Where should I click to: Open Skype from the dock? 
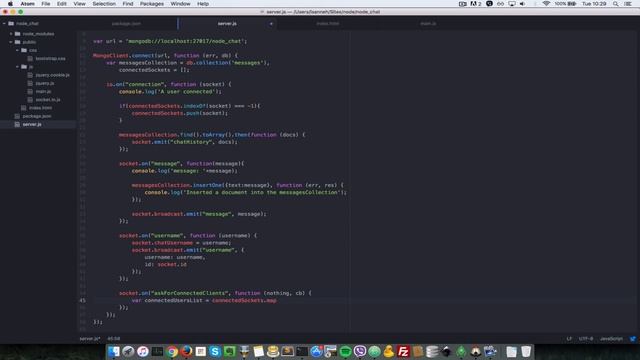[215, 351]
